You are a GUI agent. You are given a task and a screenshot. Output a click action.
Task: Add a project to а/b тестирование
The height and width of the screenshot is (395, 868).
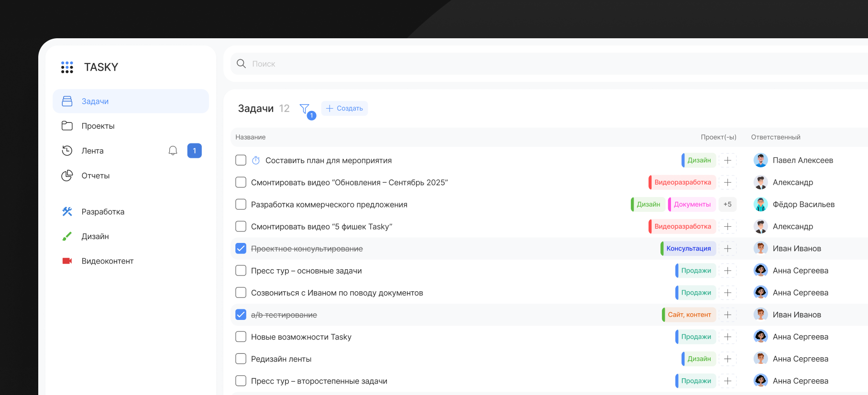click(727, 315)
